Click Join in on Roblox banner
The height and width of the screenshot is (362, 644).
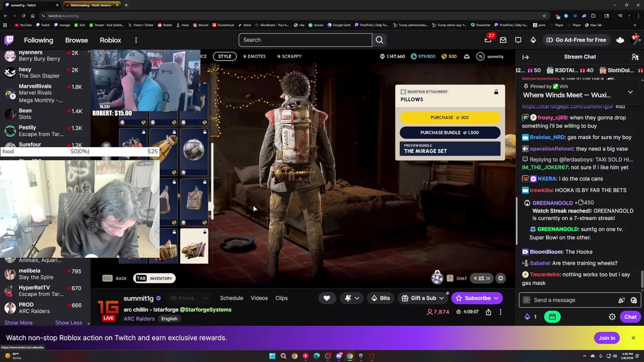607,338
